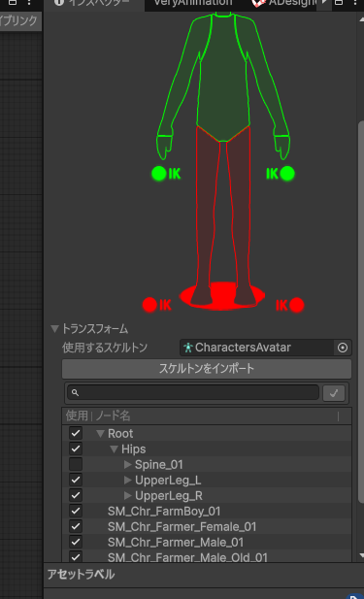The width and height of the screenshot is (364, 599).
Task: Click the 使用するスケルトン label
Action: click(x=105, y=348)
